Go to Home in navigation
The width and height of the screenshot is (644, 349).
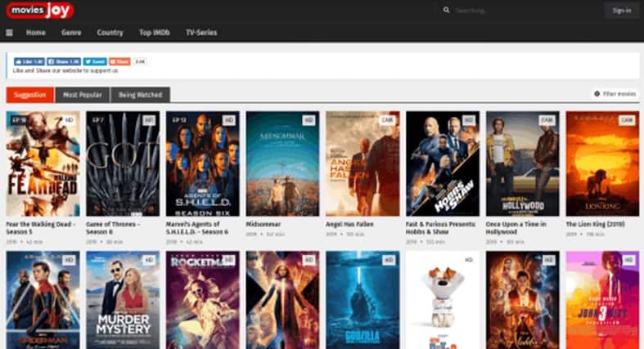tap(36, 33)
